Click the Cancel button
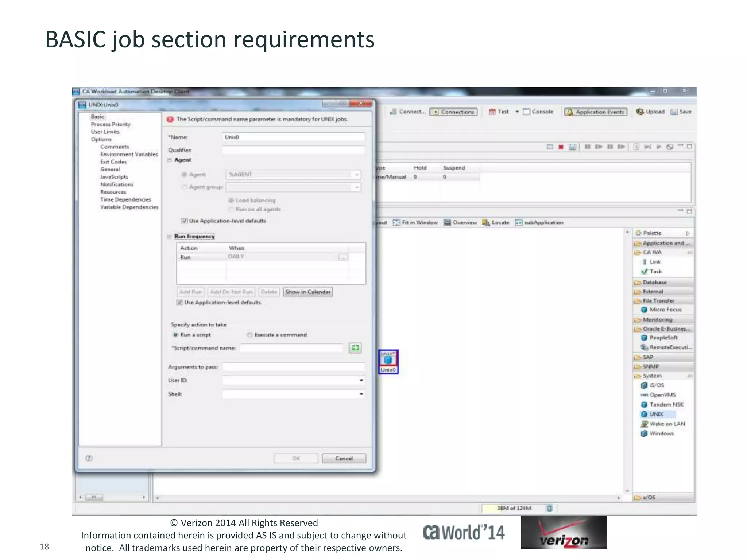The height and width of the screenshot is (560, 747). point(344,458)
